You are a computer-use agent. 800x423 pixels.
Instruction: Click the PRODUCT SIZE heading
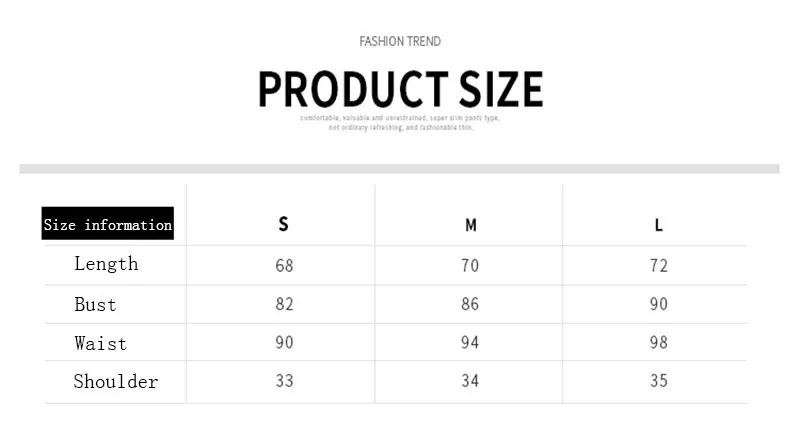pyautogui.click(x=401, y=89)
